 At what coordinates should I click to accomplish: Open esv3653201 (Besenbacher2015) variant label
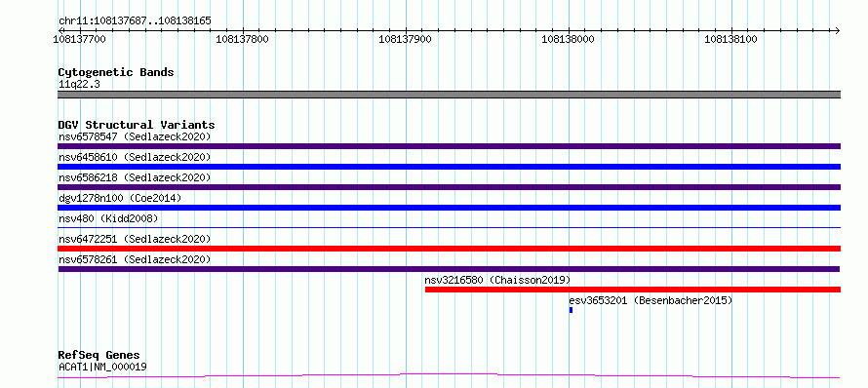coord(651,300)
